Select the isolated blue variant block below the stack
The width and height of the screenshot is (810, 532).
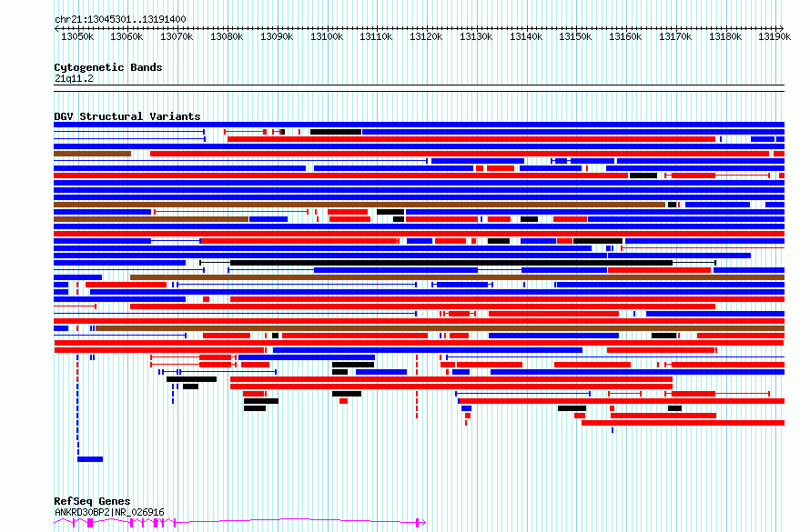90,459
